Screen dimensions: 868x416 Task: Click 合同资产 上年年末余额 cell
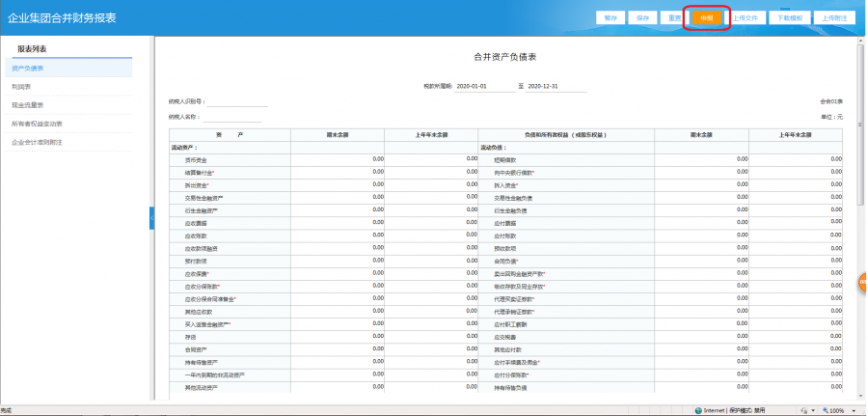tap(431, 350)
